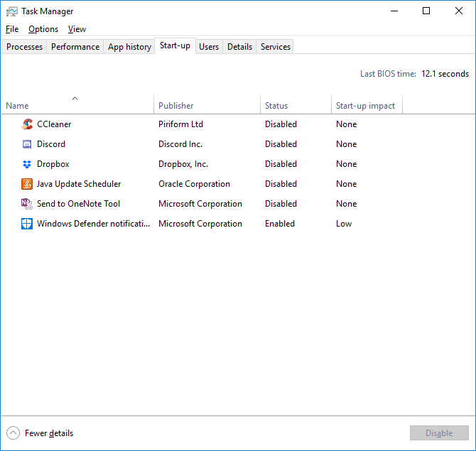476x451 pixels.
Task: Switch to the Details tab
Action: tap(240, 47)
